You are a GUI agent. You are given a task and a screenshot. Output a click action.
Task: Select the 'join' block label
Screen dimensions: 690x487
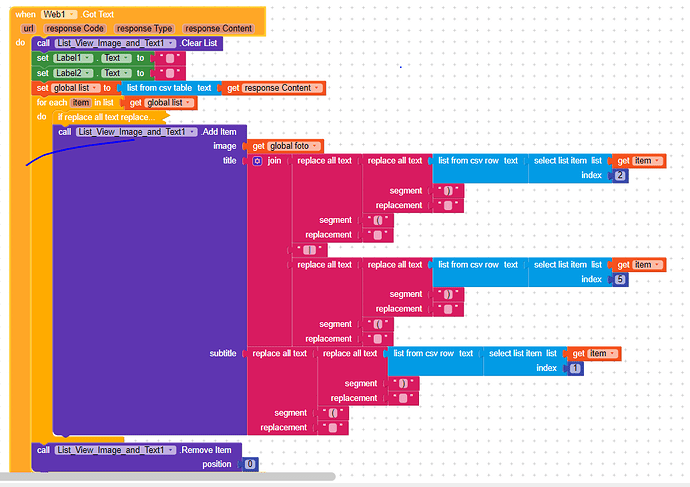coord(274,161)
